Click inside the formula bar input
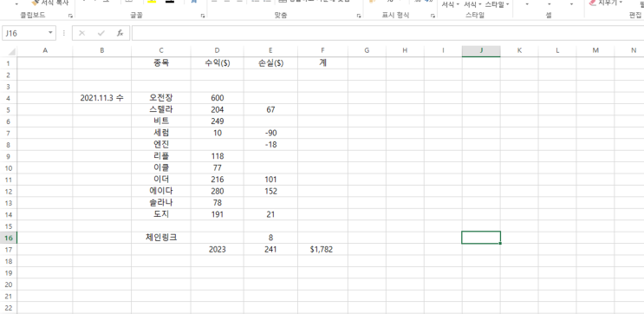 pos(387,33)
